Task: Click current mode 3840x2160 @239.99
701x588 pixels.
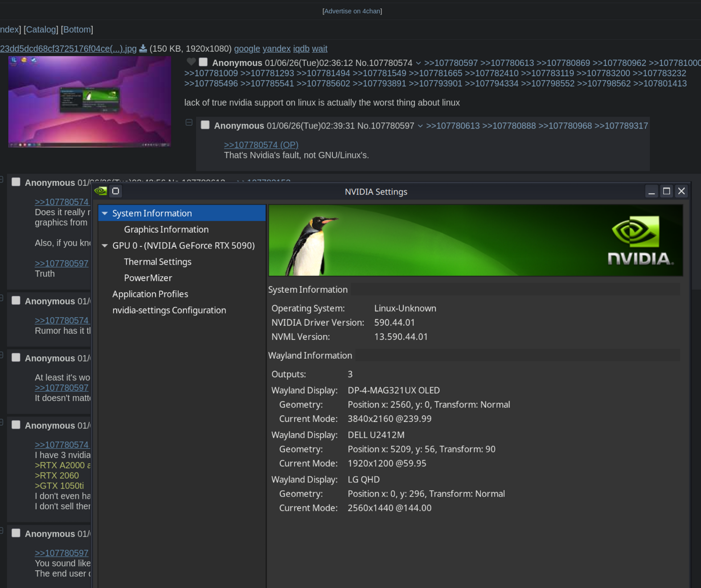Action: pos(389,419)
